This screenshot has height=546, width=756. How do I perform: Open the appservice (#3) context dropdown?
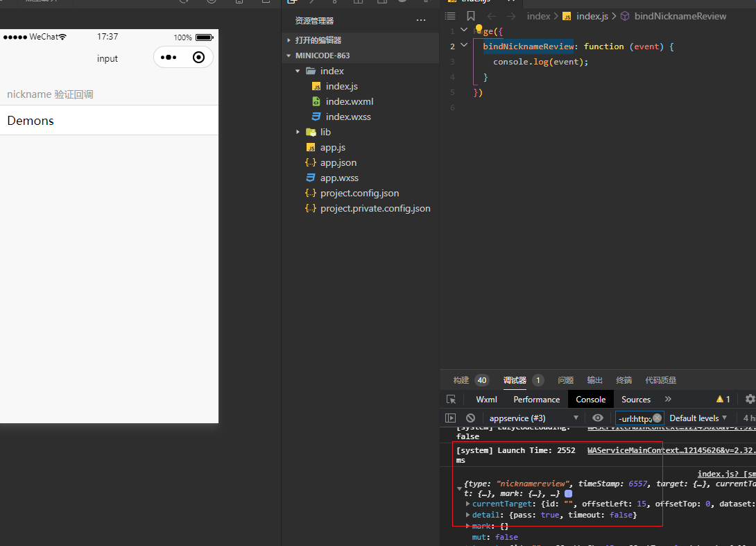tap(533, 418)
